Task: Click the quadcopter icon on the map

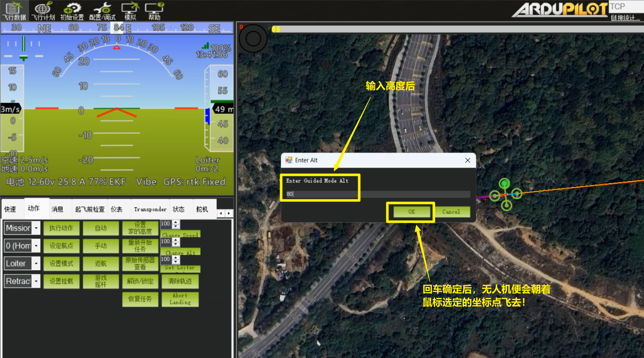Action: tap(505, 194)
